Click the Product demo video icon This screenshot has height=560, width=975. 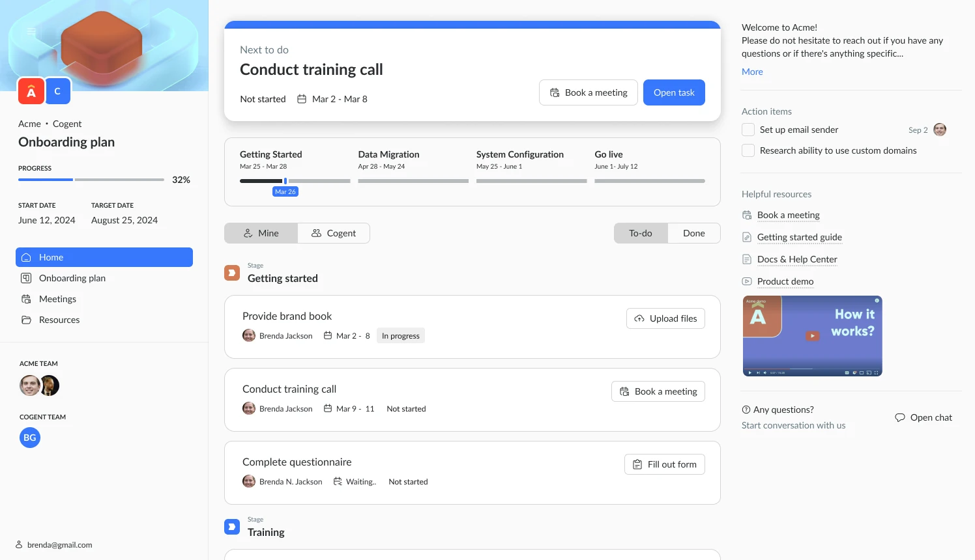tap(747, 281)
